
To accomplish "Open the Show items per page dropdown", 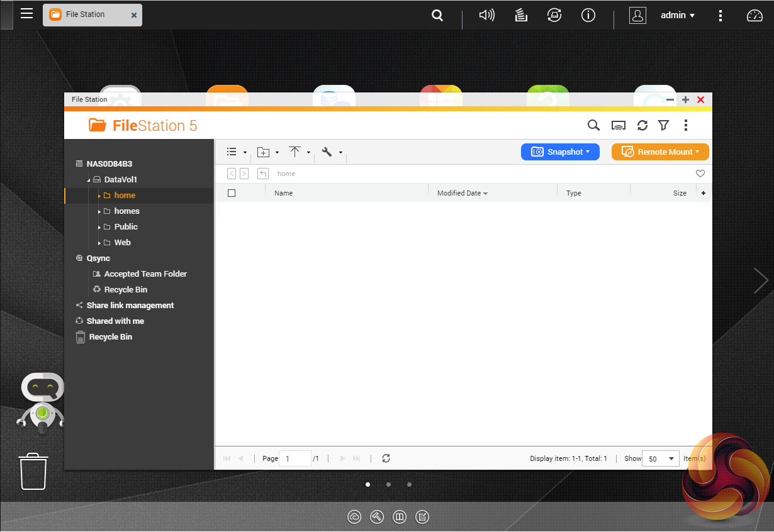I will pos(661,458).
